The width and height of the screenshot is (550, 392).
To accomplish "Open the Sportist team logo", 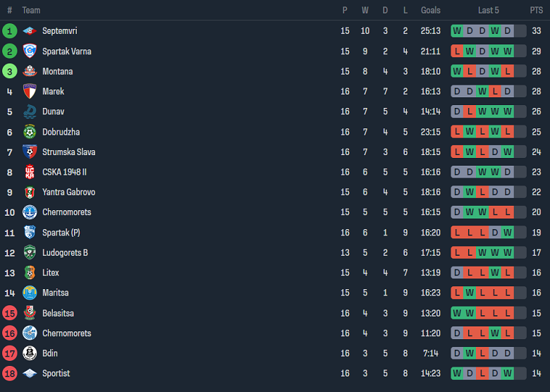I will pos(29,374).
